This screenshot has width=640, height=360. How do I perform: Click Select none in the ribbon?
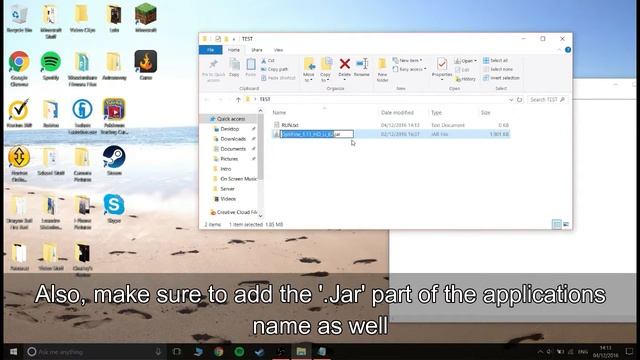tap(498, 69)
